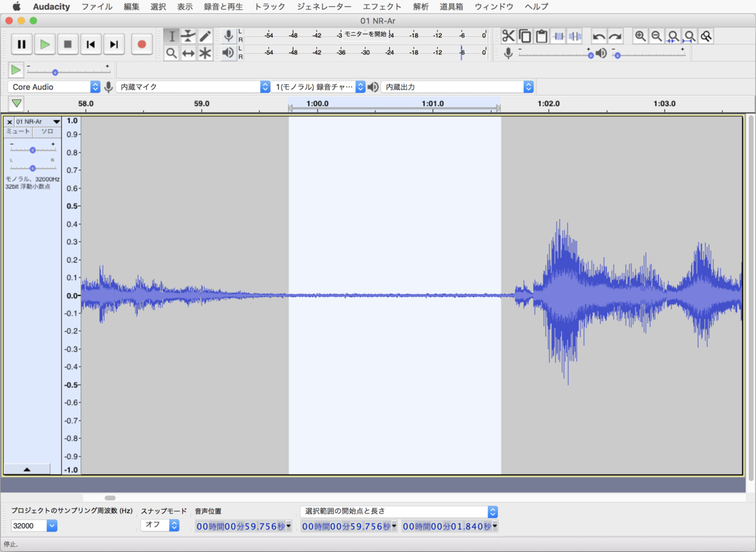Viewport: 756px width, 552px height.
Task: Click the track gain slider
Action: (32, 150)
